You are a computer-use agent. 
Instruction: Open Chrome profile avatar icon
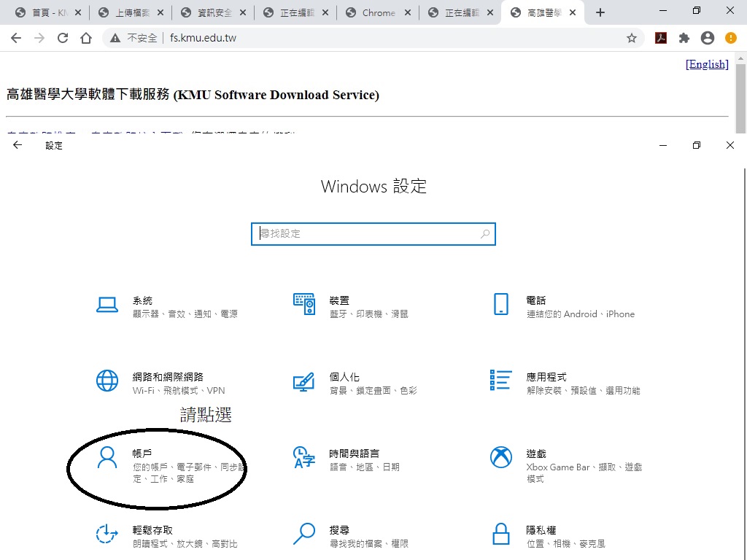(x=708, y=38)
